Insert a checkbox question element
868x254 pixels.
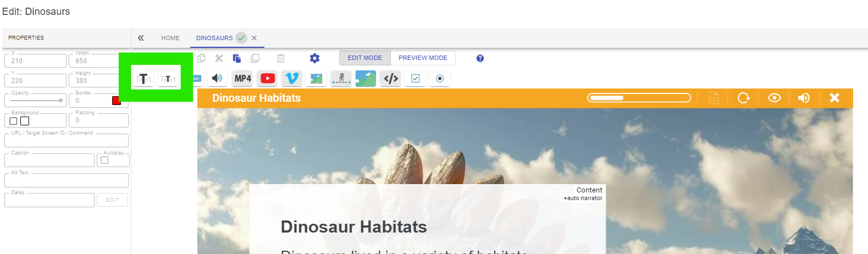415,79
